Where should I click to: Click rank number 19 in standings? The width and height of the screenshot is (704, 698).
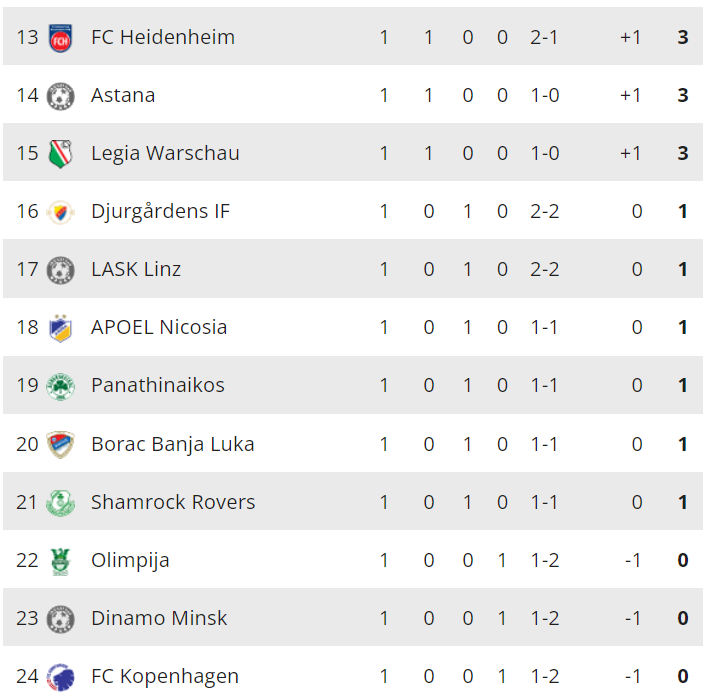coord(27,385)
